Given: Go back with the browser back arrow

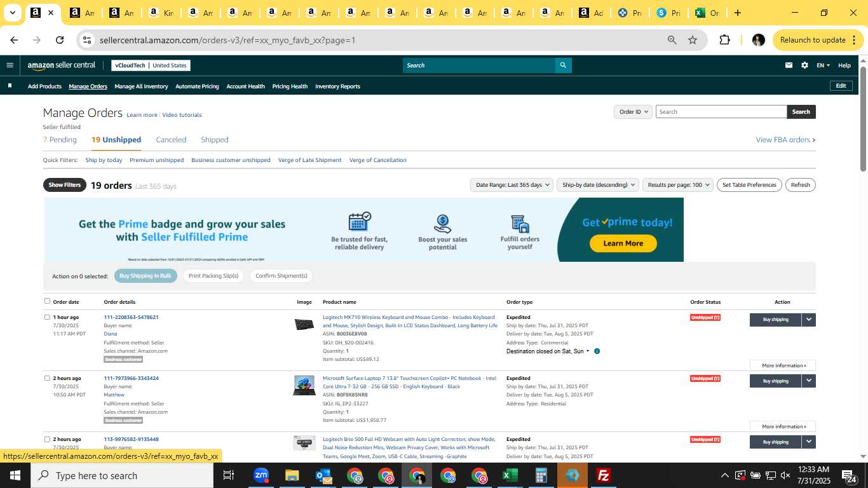Looking at the screenshot, I should [x=14, y=40].
